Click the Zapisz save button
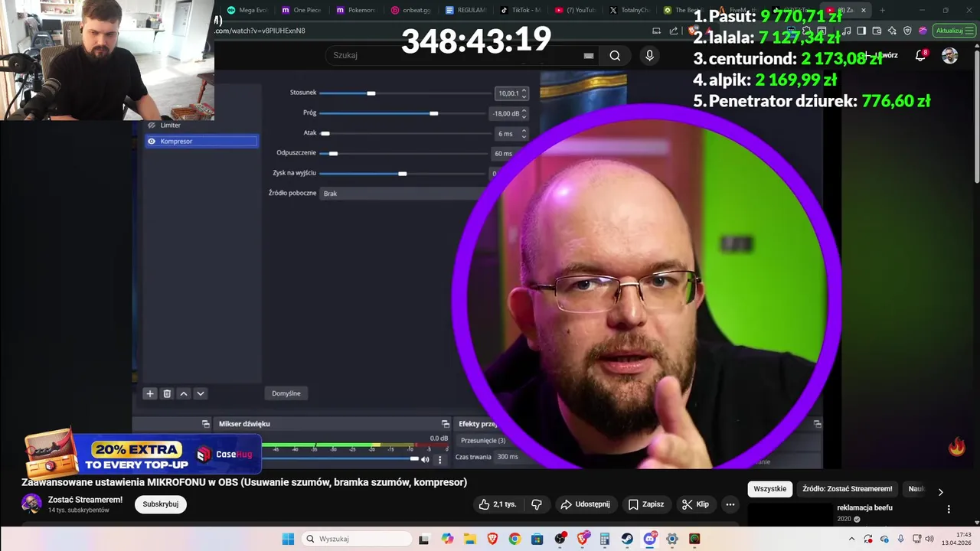980x551 pixels. tap(645, 504)
